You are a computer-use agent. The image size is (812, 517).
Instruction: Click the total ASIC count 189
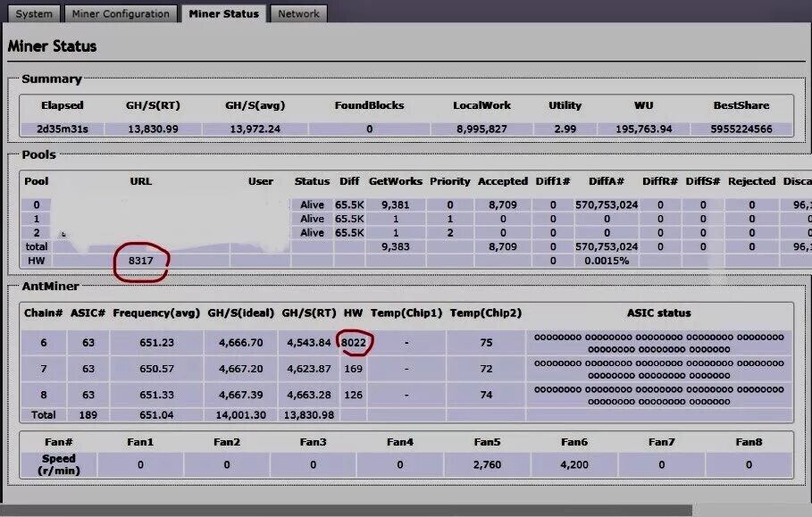point(88,415)
